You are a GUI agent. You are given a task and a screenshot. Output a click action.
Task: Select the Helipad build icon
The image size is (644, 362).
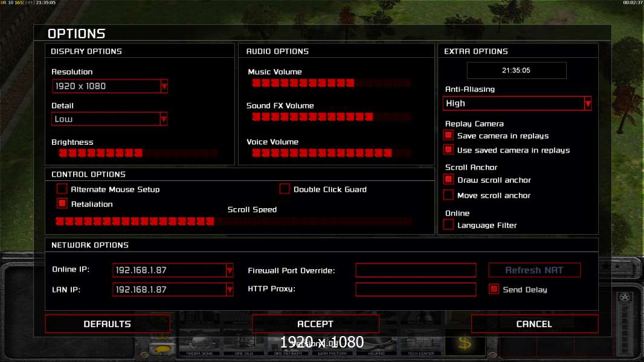(x=375, y=345)
